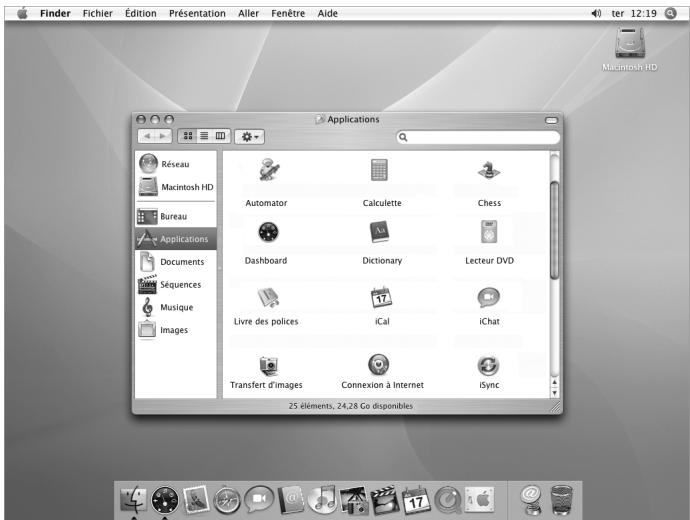Open the Action gear dropdown menu
The image size is (690, 520).
[x=250, y=136]
